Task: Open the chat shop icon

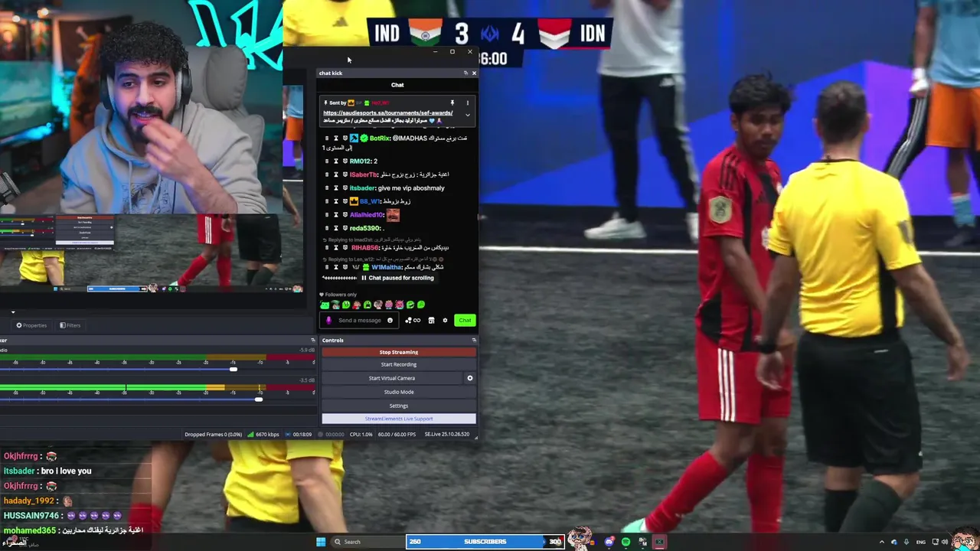Action: (x=431, y=321)
